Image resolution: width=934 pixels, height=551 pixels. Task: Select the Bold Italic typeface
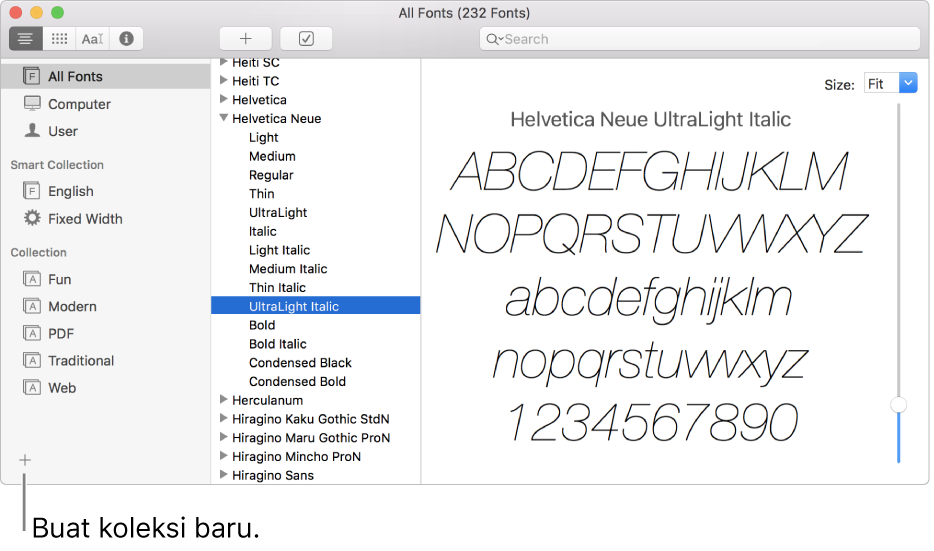(x=278, y=344)
